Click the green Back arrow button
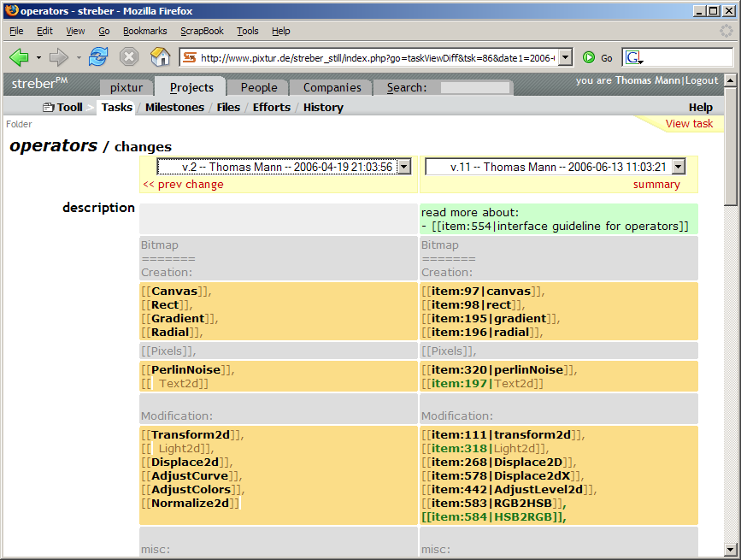741x560 pixels. [x=19, y=57]
